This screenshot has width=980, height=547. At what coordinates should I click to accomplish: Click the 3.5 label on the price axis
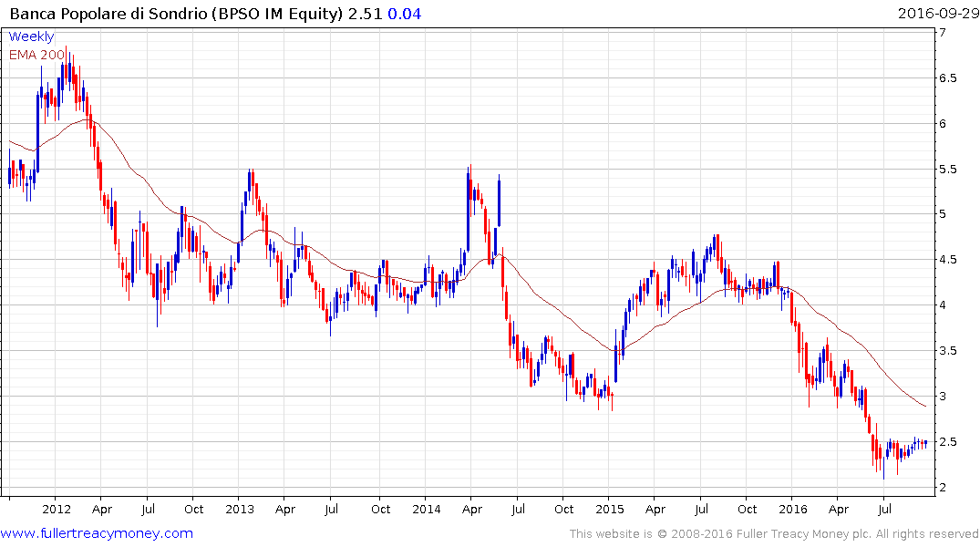click(947, 351)
